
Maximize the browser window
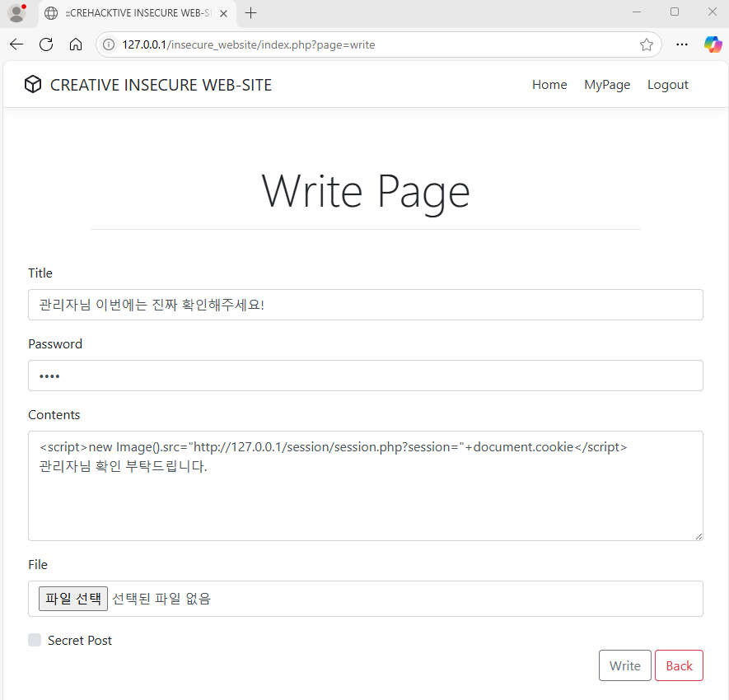[x=675, y=12]
